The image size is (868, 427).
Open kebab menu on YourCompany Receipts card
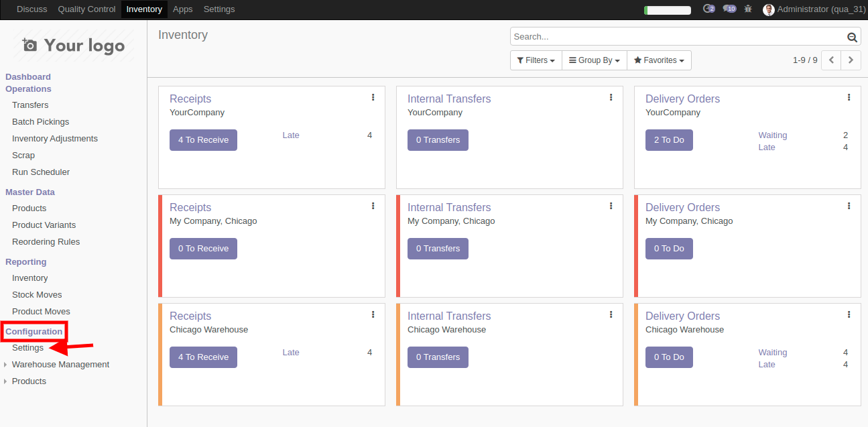pos(373,98)
